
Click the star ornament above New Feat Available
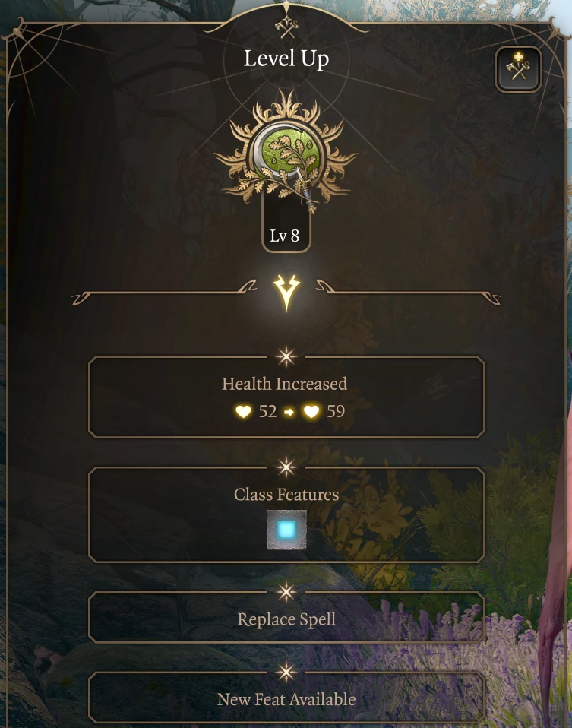286,672
